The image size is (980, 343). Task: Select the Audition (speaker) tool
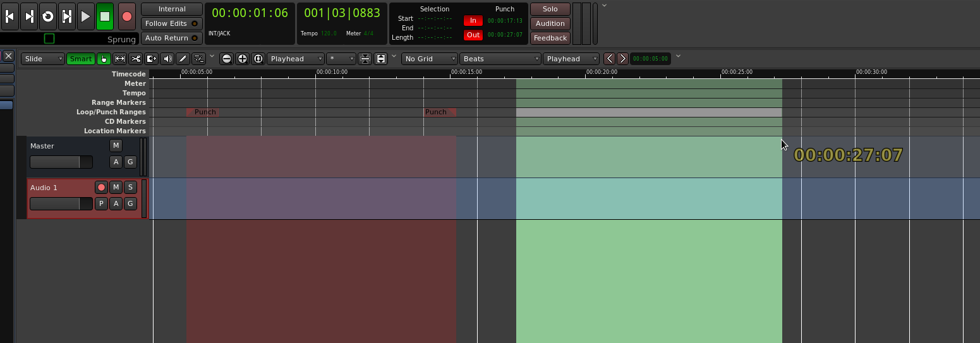[x=167, y=59]
